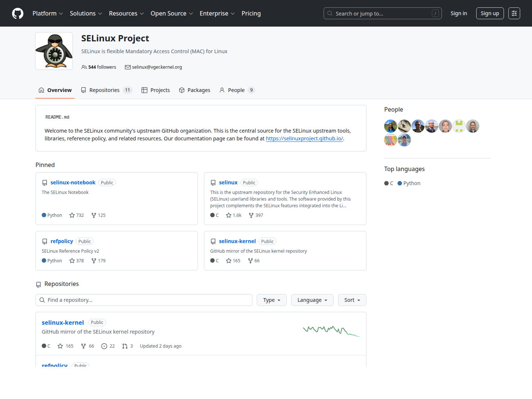Open the Language filter dropdown
This screenshot has height=399, width=532.
312,300
